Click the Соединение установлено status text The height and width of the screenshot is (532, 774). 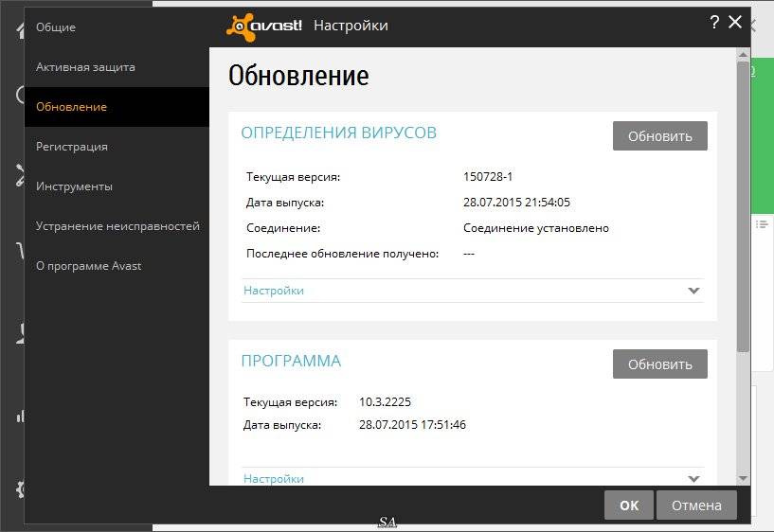tap(536, 228)
